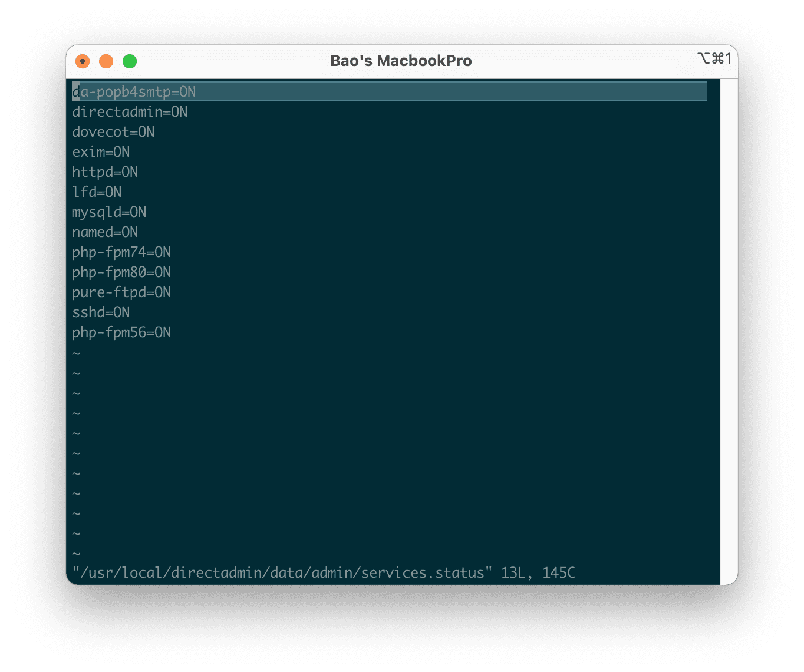804x672 pixels.
Task: Click the sshd=ON line
Action: point(101,312)
